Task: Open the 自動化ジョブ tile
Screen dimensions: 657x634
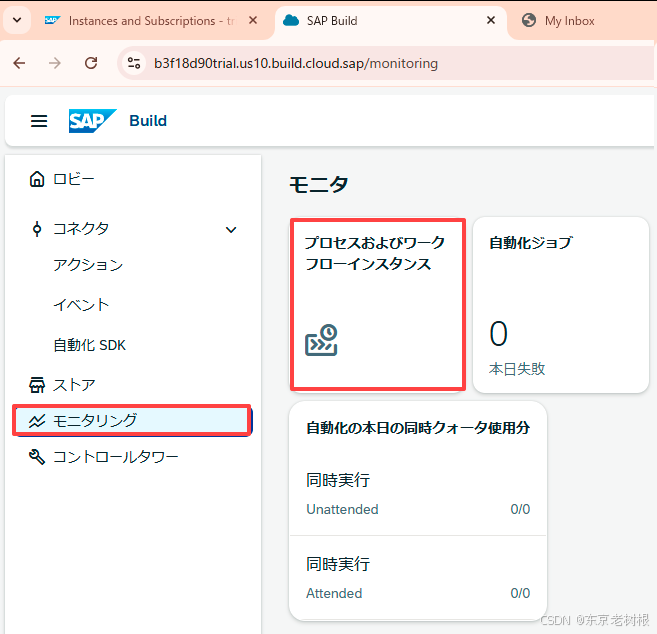Action: [x=561, y=305]
